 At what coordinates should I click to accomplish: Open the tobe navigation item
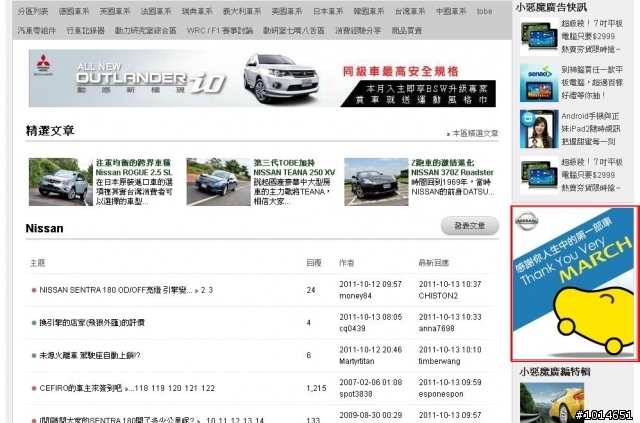click(x=484, y=11)
